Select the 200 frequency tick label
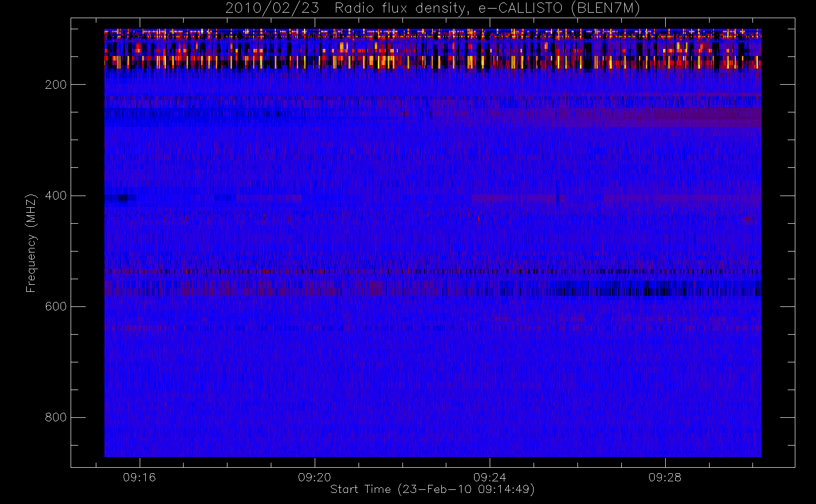The image size is (816, 504). click(56, 85)
